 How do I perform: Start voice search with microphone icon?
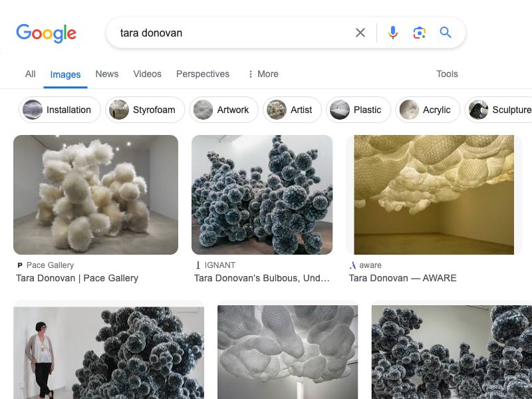coord(393,33)
